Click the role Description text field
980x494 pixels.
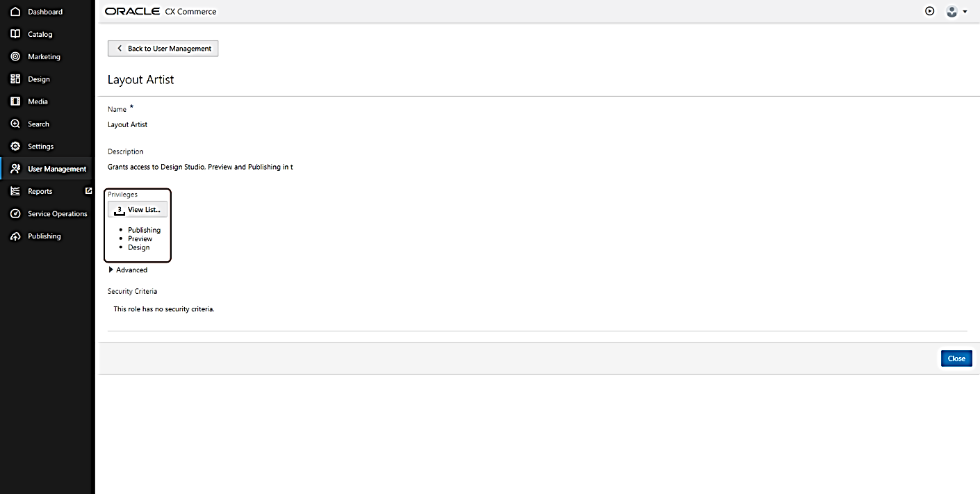point(200,167)
